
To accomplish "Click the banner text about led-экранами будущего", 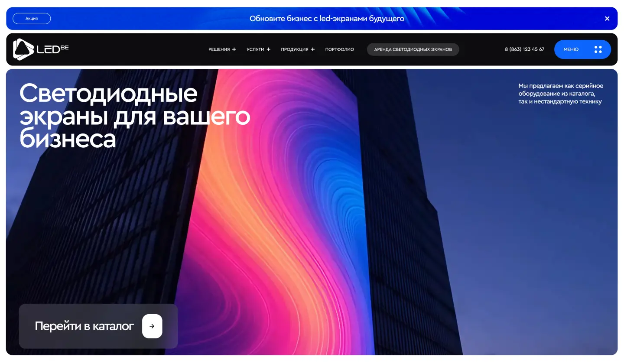I will click(x=327, y=19).
